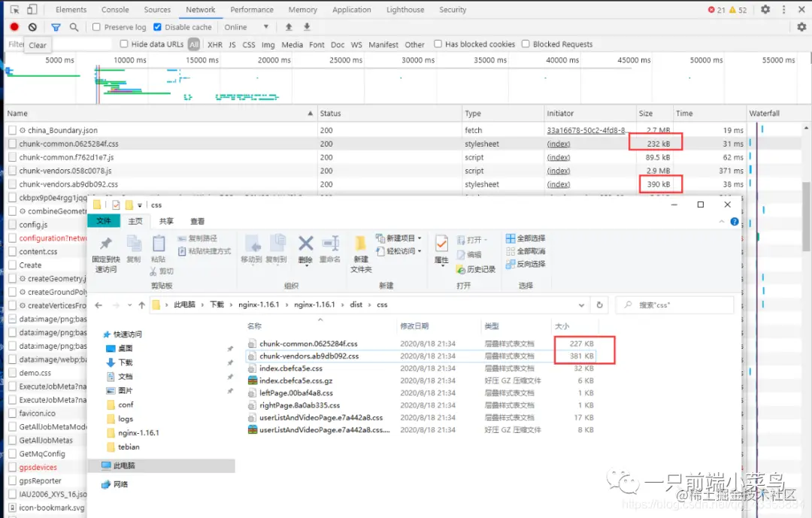Open the Sources tab
This screenshot has height=518, width=812.
(157, 9)
